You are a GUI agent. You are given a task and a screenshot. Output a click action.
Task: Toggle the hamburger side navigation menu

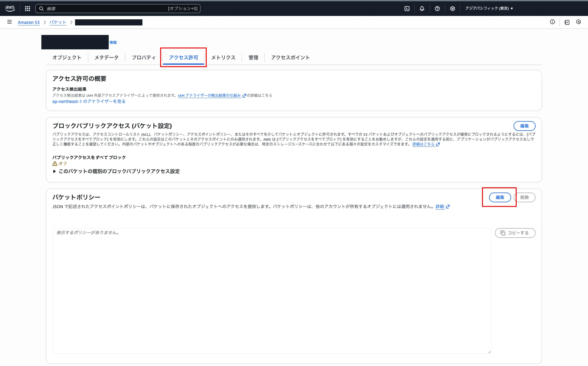point(9,22)
